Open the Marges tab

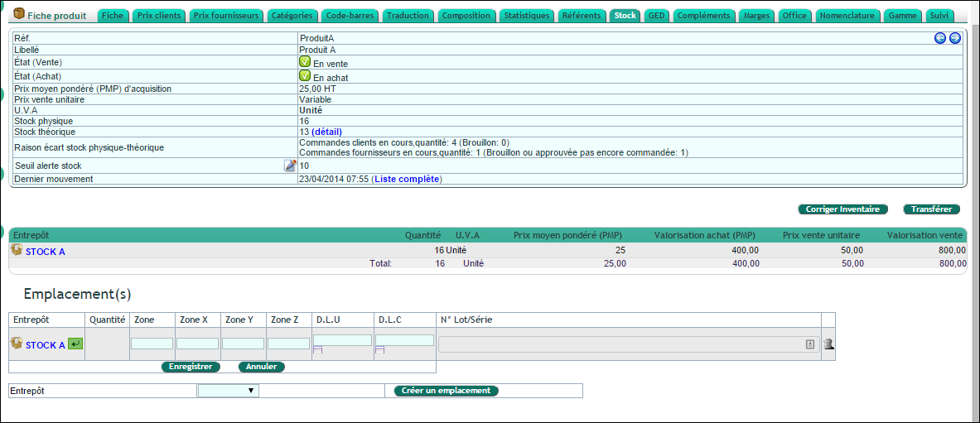757,15
